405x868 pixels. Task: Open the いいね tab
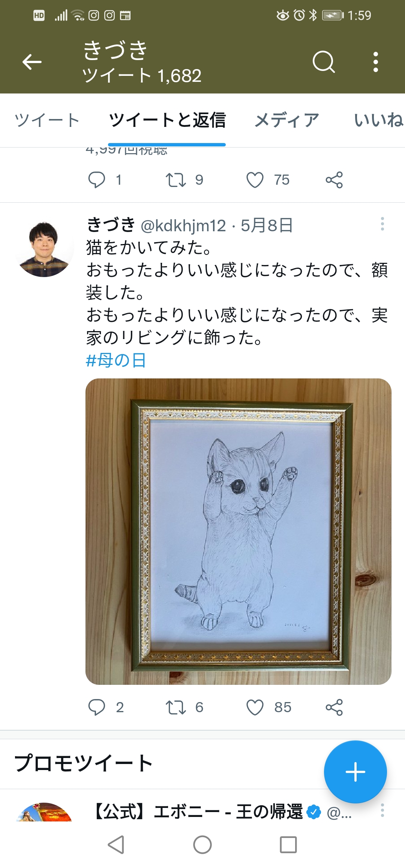[379, 121]
